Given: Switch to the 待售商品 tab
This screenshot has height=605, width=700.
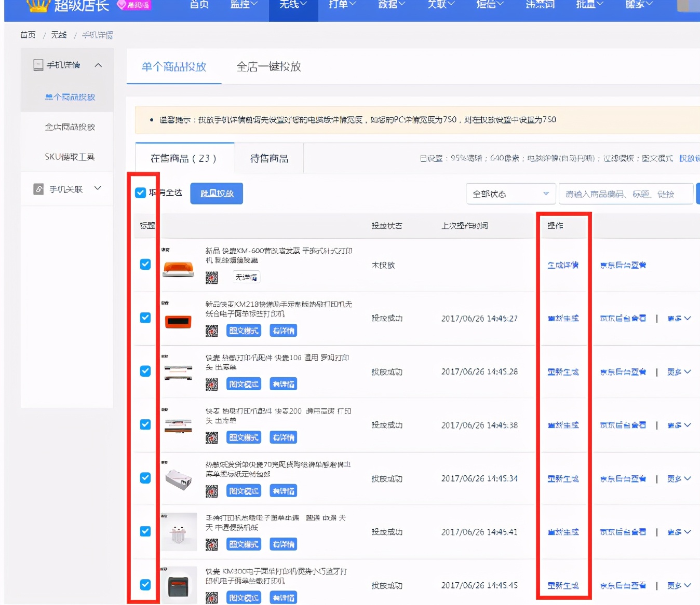Looking at the screenshot, I should pos(268,158).
